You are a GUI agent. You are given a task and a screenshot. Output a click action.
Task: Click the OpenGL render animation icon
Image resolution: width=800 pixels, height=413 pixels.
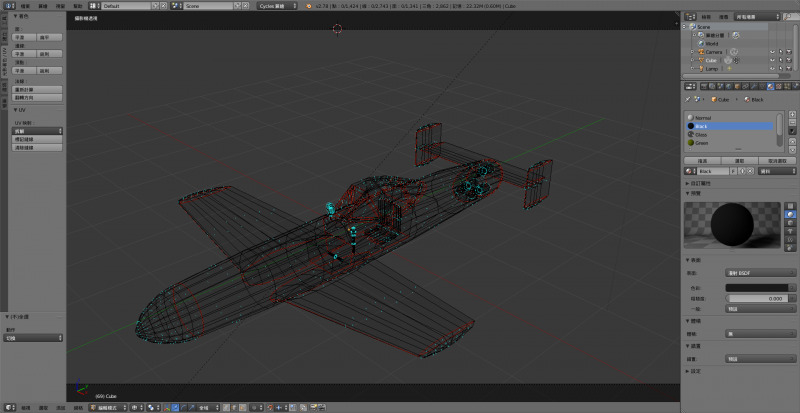[x=321, y=408]
